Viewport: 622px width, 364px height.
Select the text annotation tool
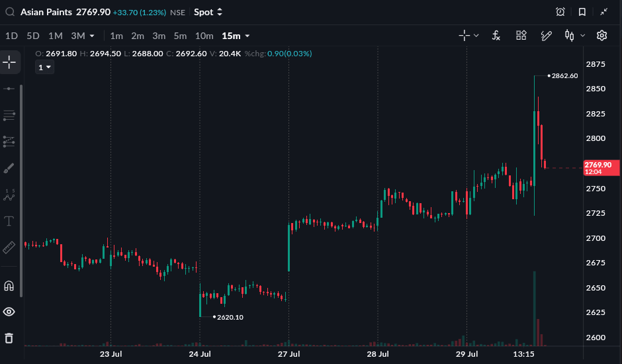point(9,221)
